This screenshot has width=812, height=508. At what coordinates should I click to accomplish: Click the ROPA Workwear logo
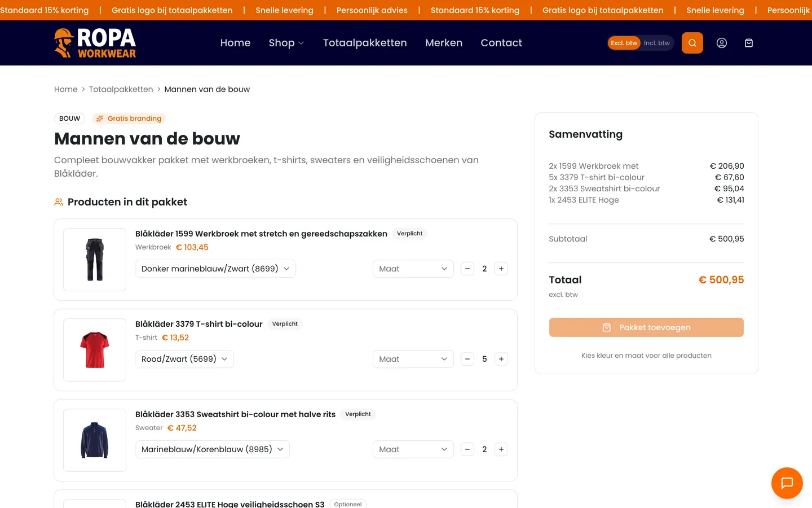[x=95, y=43]
